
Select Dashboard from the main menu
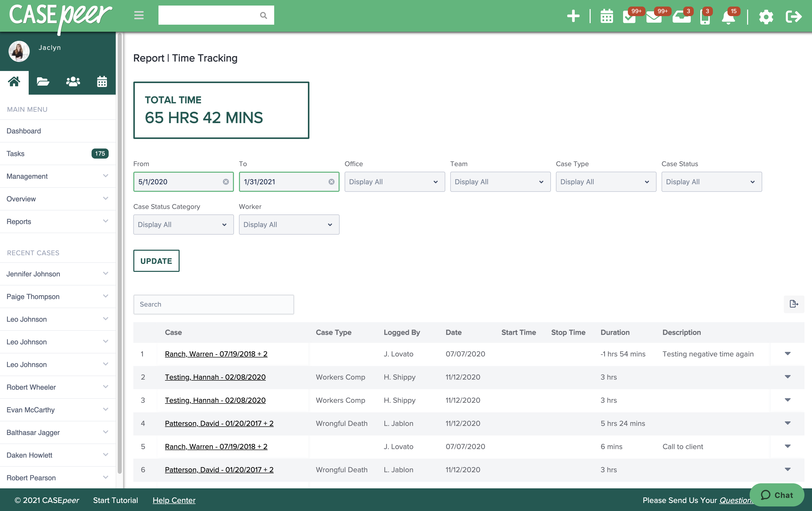[24, 131]
